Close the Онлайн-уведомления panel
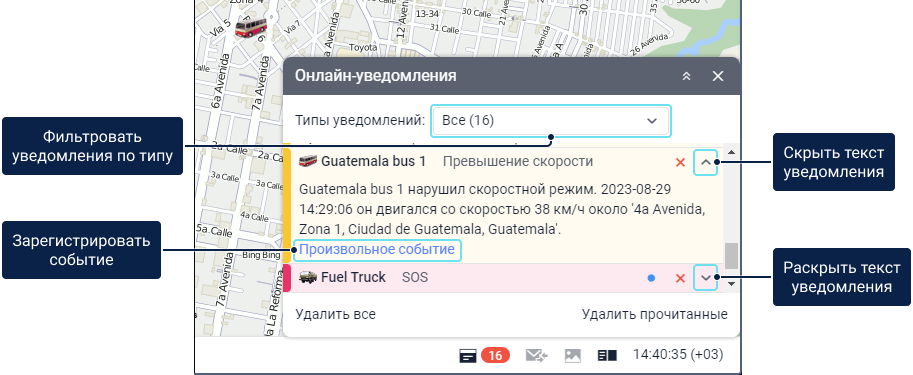913x375 pixels. point(718,76)
